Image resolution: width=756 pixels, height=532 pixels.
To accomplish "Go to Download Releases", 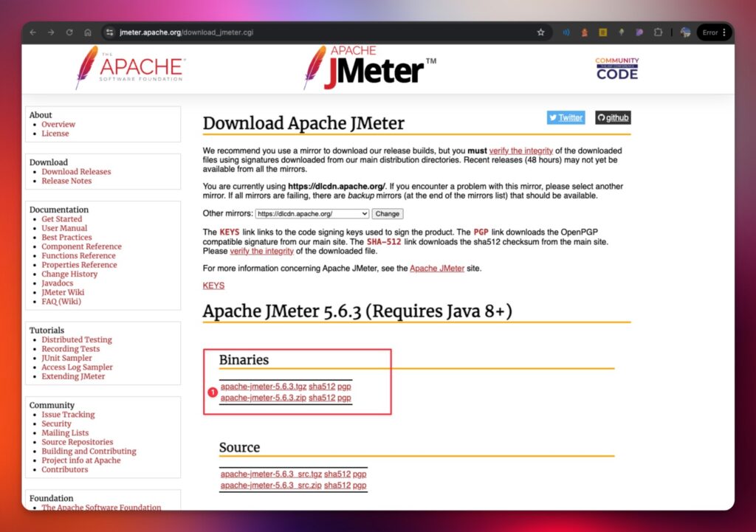I will tap(76, 171).
